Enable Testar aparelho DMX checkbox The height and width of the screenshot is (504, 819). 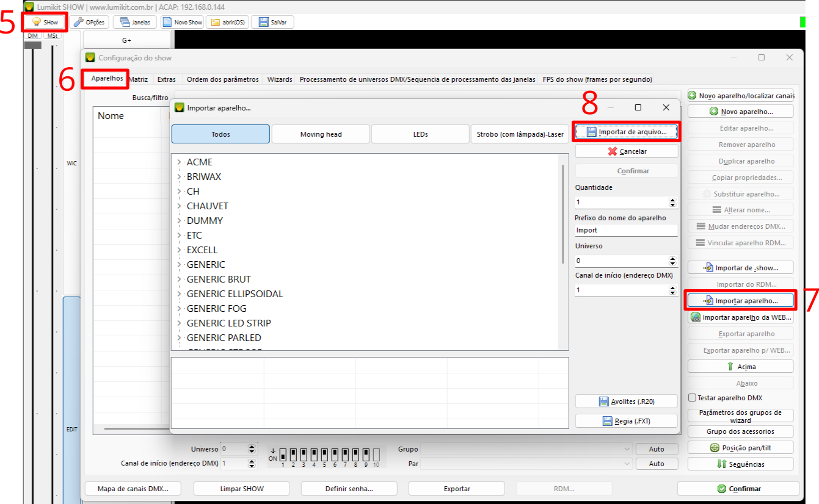[x=693, y=398]
